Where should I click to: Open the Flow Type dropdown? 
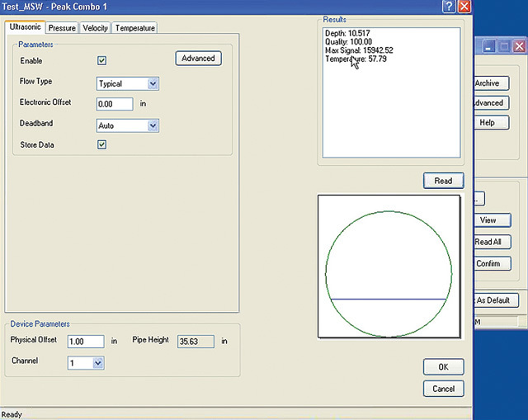tap(153, 83)
